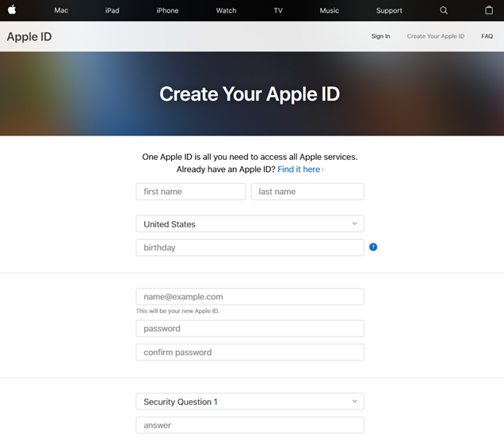Click the 'Create Your Apple ID' banner heading
The width and height of the screenshot is (504, 438).
point(250,93)
